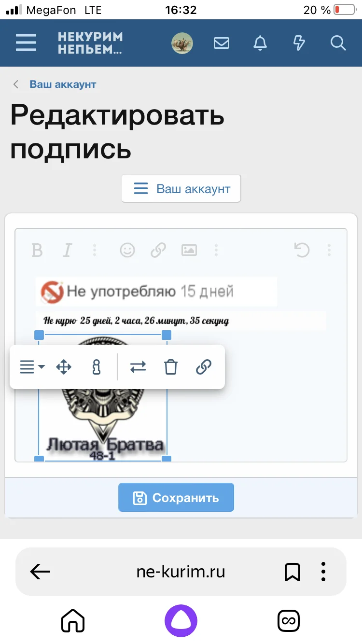Open the hamburger navigation menu

click(26, 43)
